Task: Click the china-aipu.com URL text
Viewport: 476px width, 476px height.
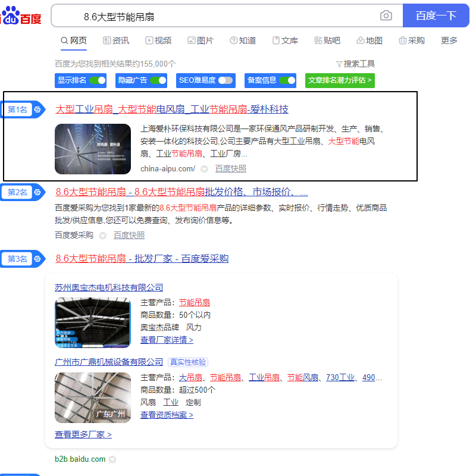Action: 168,169
